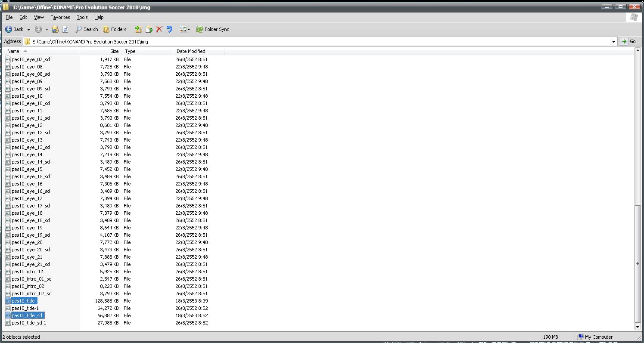
Task: Click the Go button next to address
Action: pos(628,42)
